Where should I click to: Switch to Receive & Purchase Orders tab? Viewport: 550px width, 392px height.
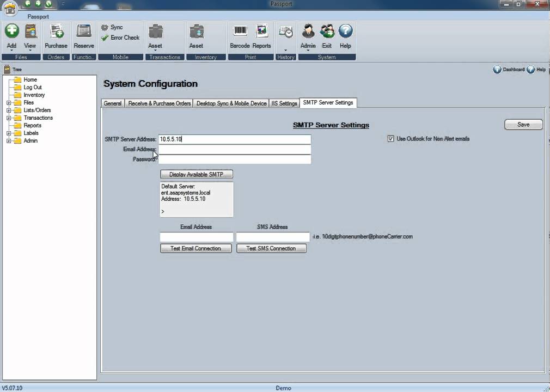160,103
